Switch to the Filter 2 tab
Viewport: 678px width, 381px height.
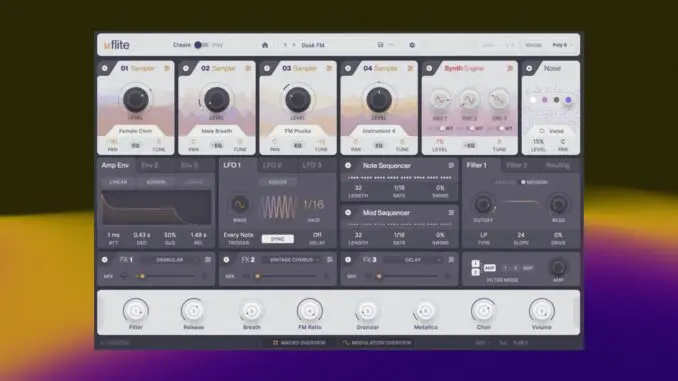click(517, 165)
